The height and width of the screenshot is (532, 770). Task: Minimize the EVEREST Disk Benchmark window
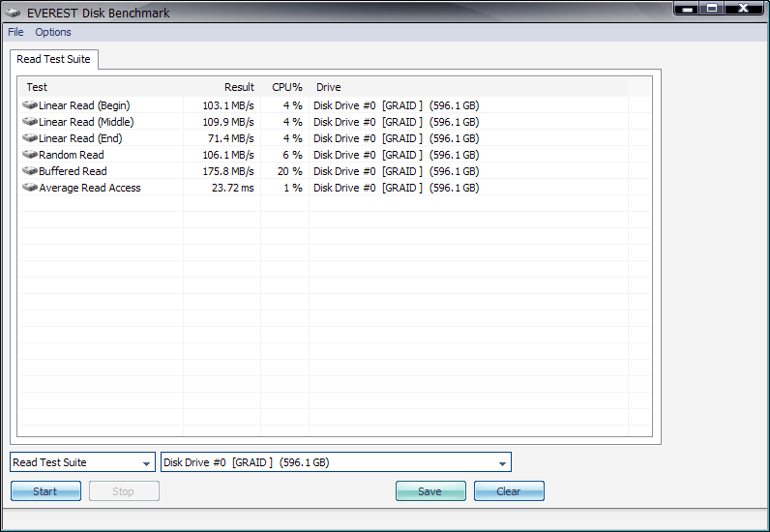click(688, 9)
